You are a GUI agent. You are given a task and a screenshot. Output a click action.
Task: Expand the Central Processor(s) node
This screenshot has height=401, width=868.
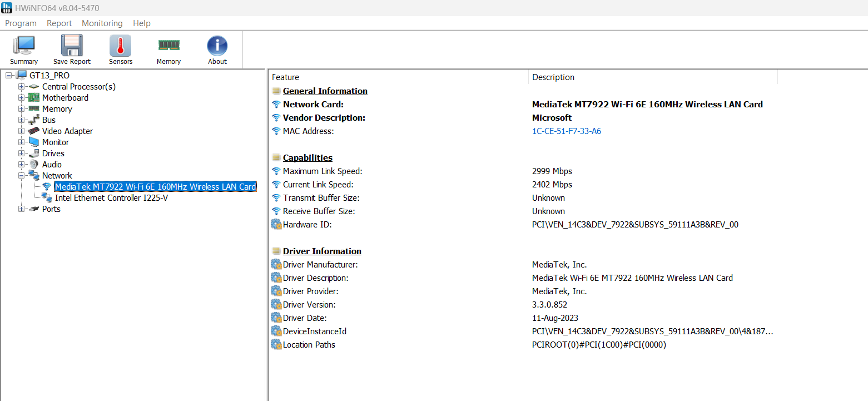click(21, 86)
